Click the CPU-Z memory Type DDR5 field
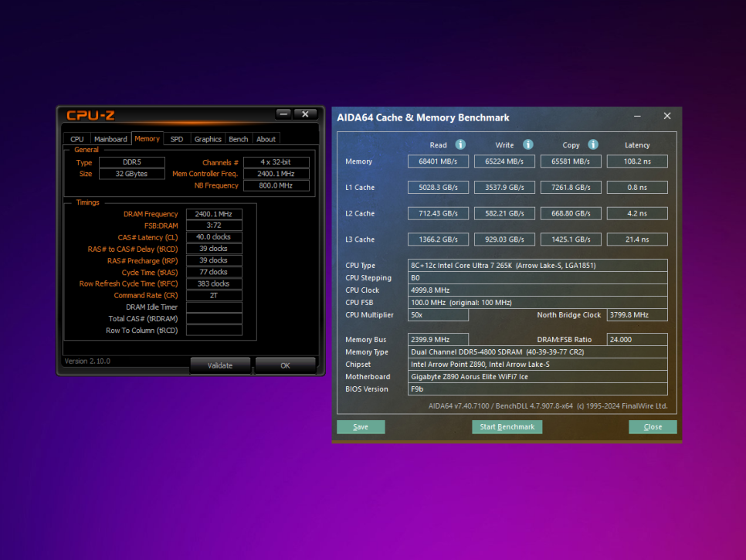The width and height of the screenshot is (746, 560). 132,162
